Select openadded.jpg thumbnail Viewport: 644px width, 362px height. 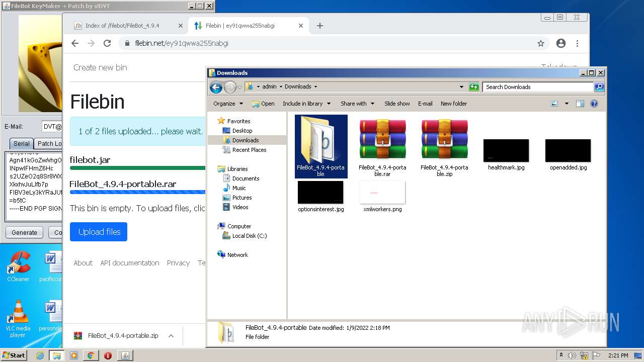coord(568,150)
